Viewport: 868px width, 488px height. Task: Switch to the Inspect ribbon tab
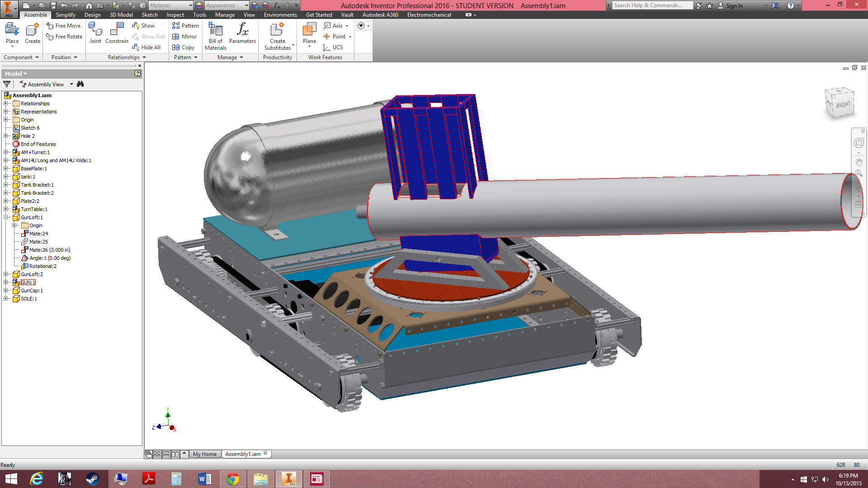click(175, 15)
